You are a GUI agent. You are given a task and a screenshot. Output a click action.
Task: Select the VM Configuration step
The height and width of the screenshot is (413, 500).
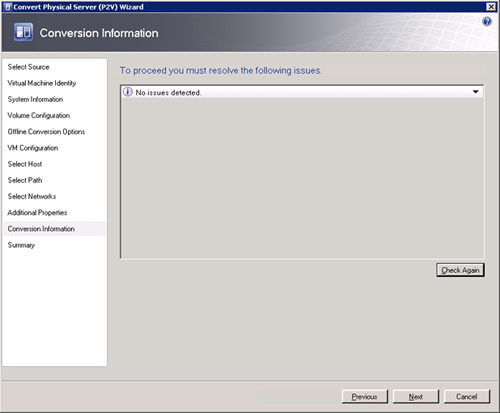point(33,148)
